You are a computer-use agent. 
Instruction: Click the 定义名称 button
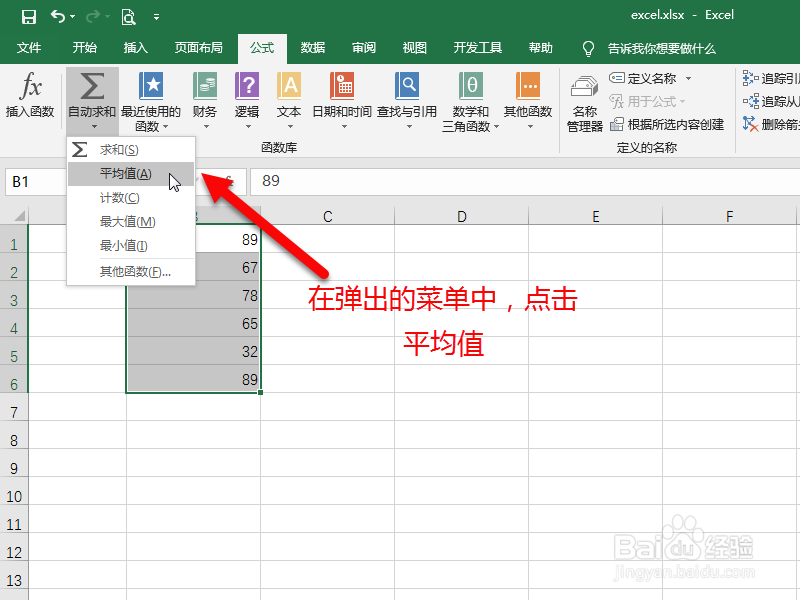(643, 79)
